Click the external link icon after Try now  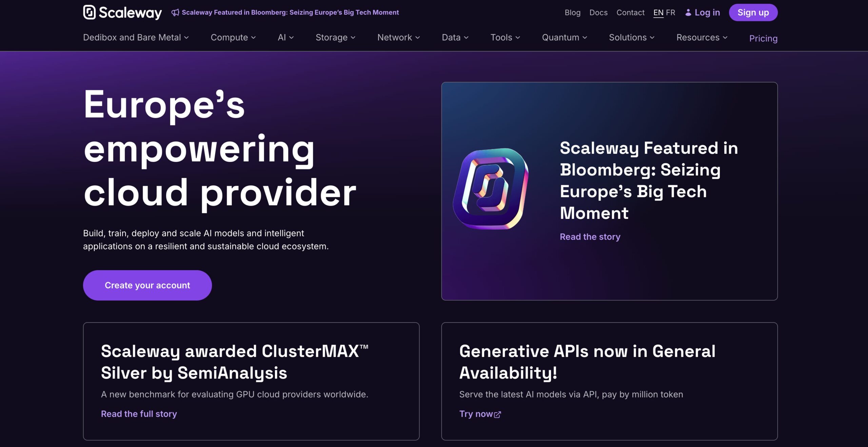pyautogui.click(x=497, y=414)
